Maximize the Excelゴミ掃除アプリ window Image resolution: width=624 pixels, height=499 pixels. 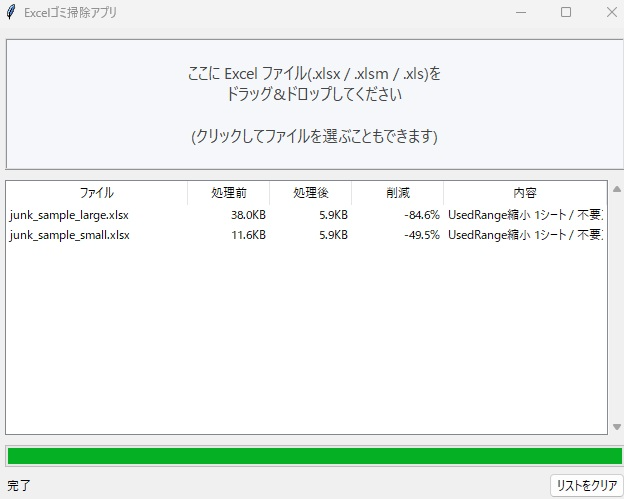coord(566,12)
